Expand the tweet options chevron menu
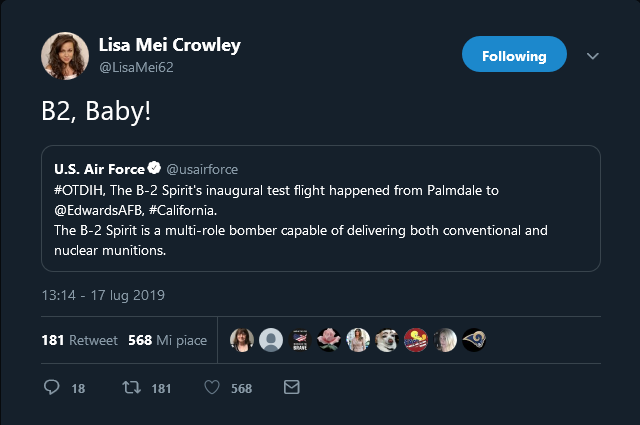Viewport: 640px width, 425px height. coord(592,56)
